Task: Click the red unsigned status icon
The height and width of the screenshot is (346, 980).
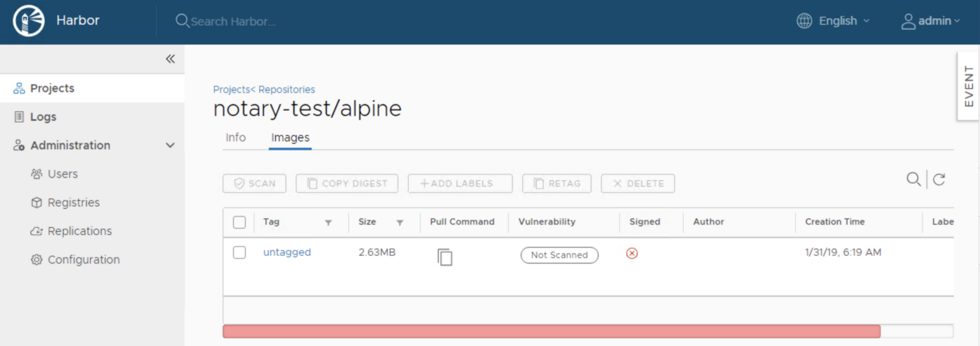Action: click(x=632, y=253)
